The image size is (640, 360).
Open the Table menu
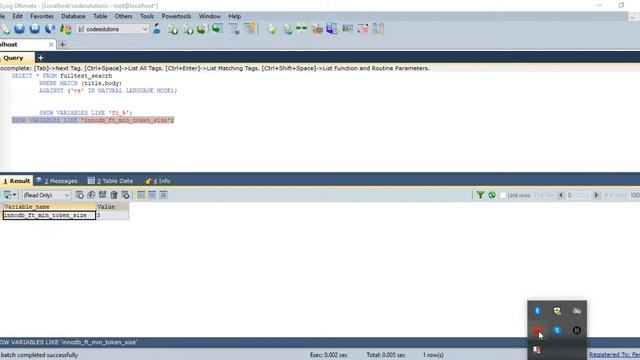tap(100, 16)
